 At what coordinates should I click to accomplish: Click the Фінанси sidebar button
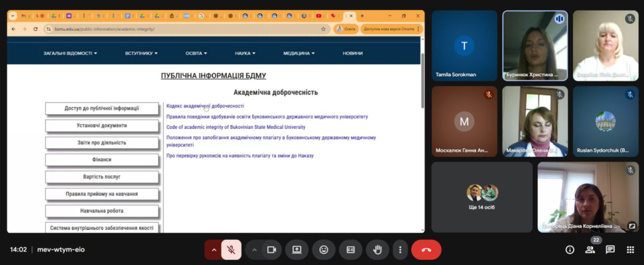101,160
